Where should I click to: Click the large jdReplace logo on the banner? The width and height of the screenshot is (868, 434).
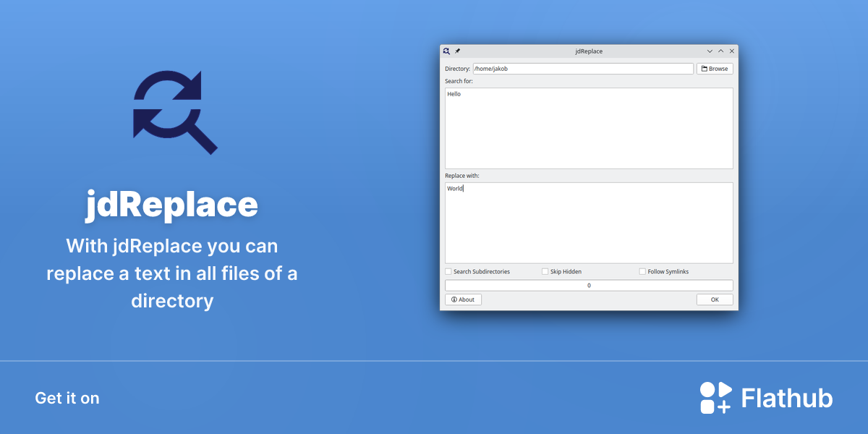[175, 112]
